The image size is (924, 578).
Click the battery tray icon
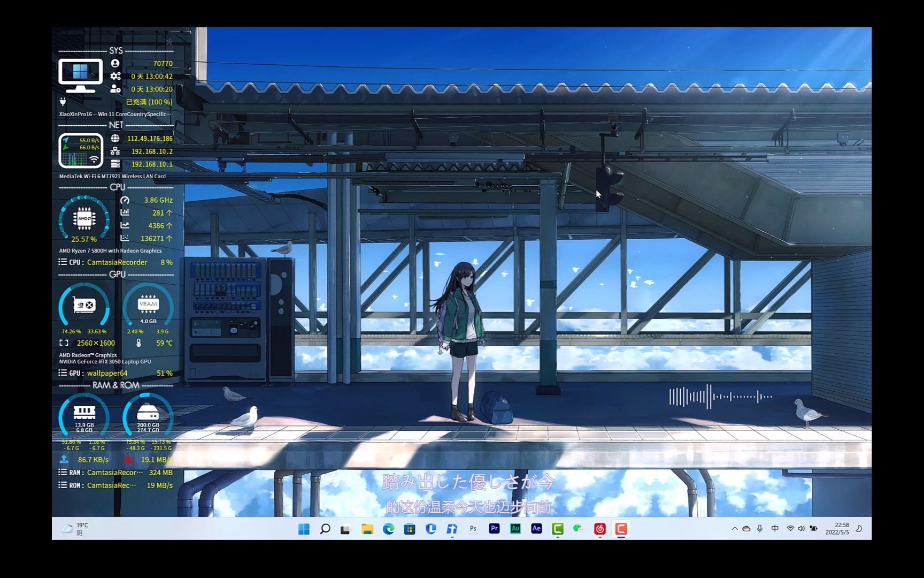[813, 529]
